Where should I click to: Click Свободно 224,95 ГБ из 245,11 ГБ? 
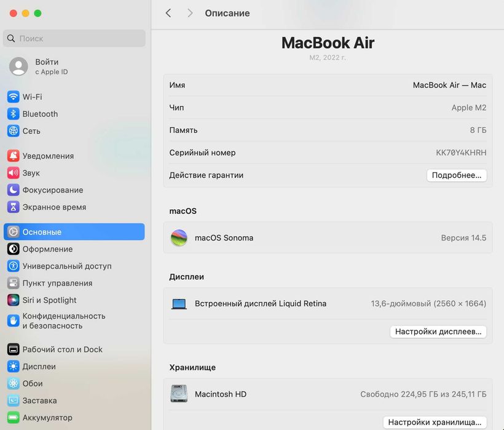coord(423,394)
